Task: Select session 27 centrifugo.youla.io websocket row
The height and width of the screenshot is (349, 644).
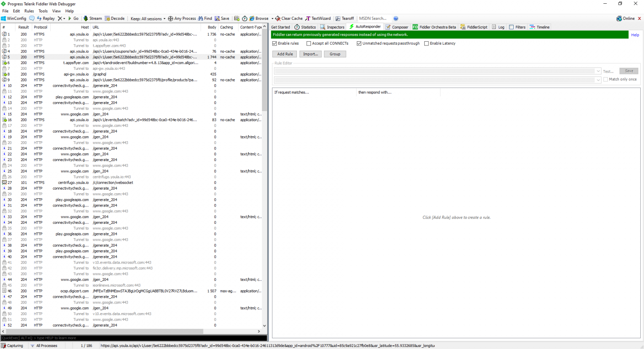Action: 131,183
